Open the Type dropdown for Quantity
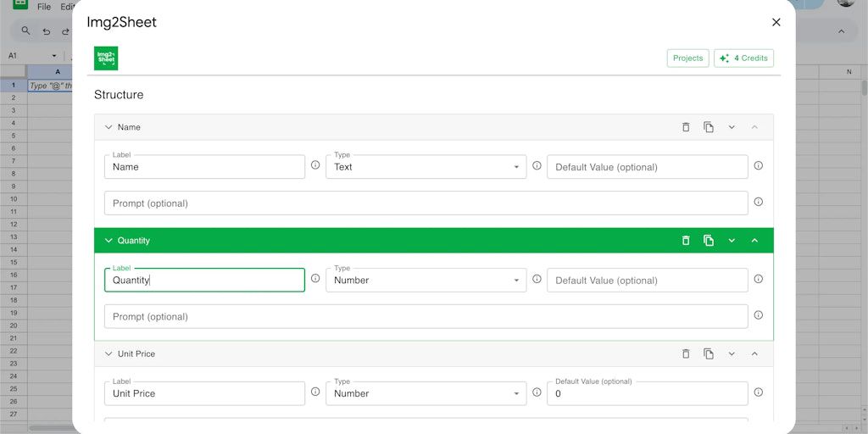 point(426,281)
